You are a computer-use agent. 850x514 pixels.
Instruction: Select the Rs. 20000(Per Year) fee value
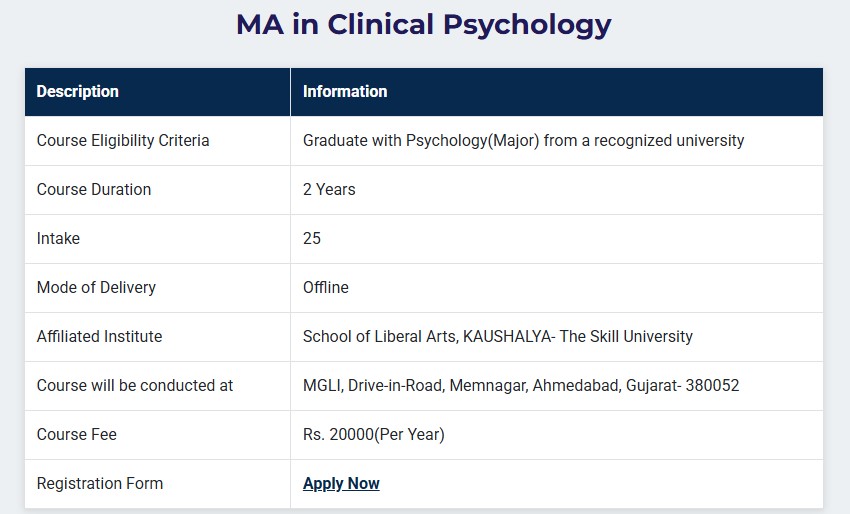[374, 435]
